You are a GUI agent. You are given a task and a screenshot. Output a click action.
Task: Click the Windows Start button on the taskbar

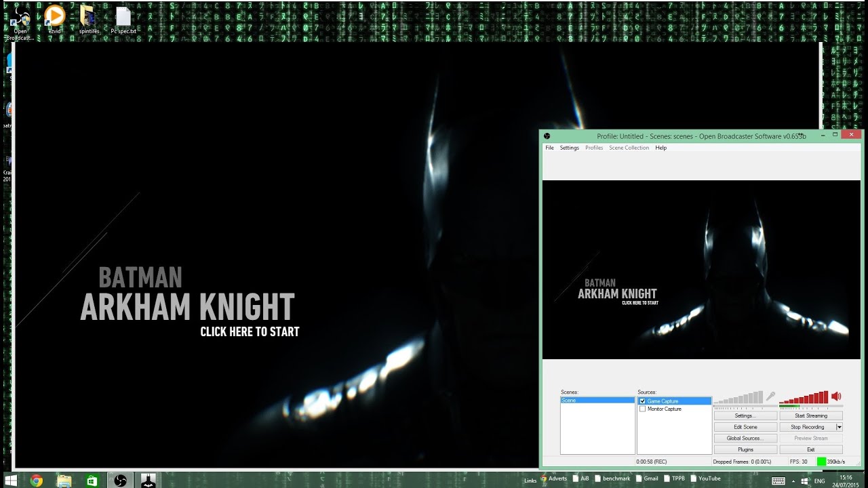[10, 480]
